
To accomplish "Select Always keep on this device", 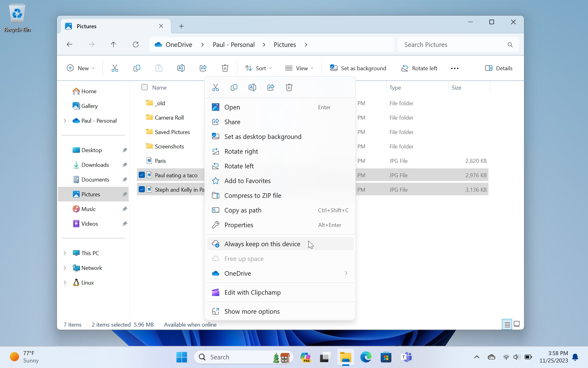I will tap(262, 244).
